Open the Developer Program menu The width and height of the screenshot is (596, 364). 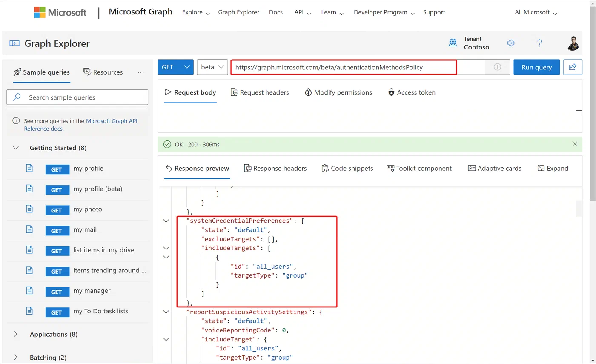[x=384, y=12]
